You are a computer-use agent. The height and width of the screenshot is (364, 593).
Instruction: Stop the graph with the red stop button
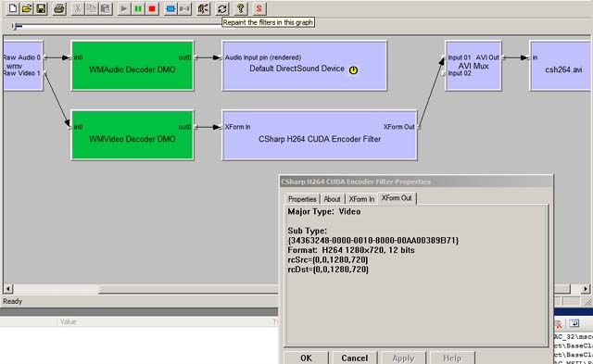152,8
